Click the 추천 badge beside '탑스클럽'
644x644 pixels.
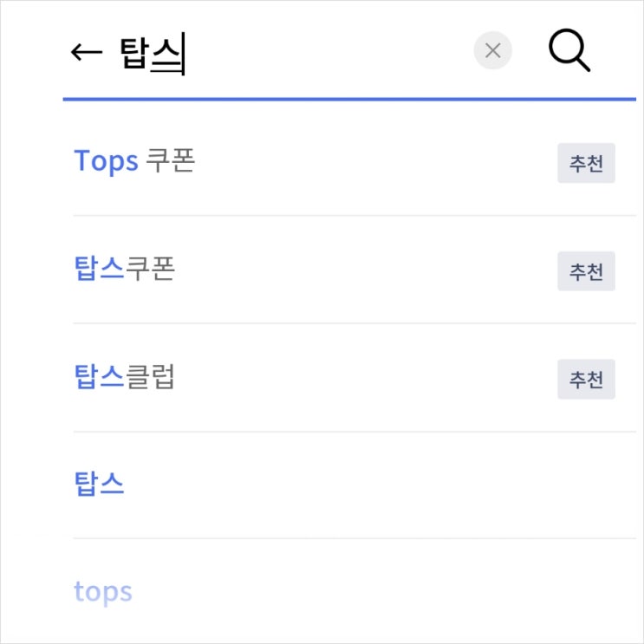click(586, 379)
